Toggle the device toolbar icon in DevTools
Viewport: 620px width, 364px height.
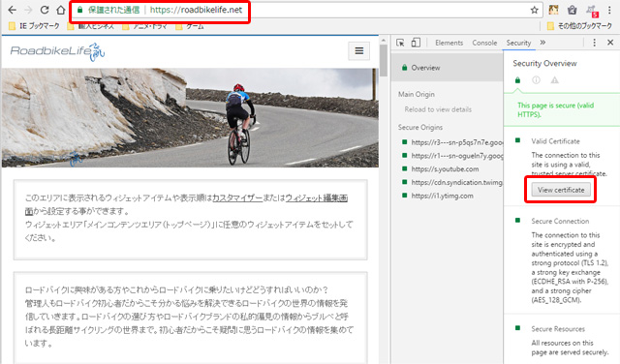(x=416, y=43)
